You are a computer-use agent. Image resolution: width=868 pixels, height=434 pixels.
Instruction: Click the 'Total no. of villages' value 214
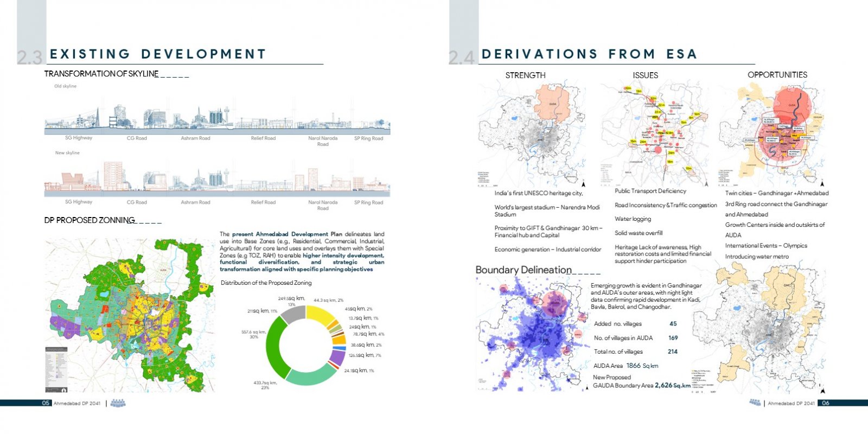[673, 352]
